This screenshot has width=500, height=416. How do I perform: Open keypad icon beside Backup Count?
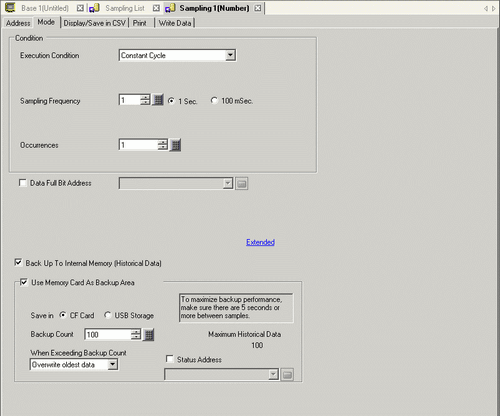pyautogui.click(x=149, y=335)
